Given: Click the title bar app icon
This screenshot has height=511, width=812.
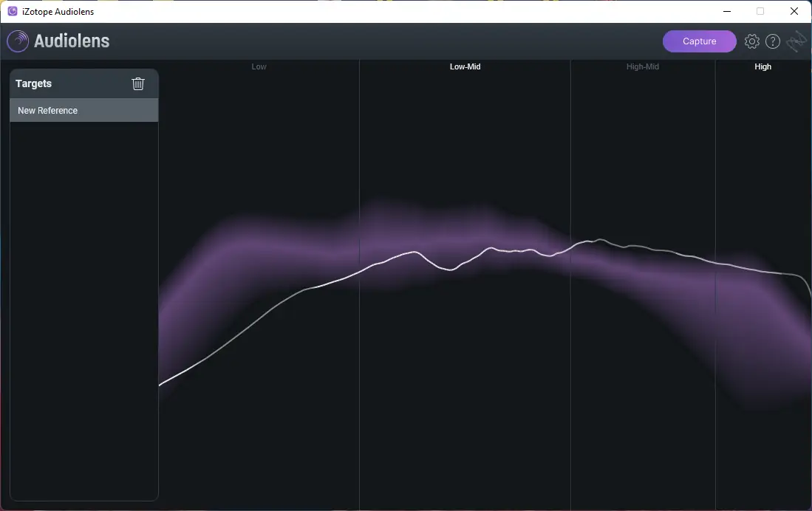Looking at the screenshot, I should (13, 11).
